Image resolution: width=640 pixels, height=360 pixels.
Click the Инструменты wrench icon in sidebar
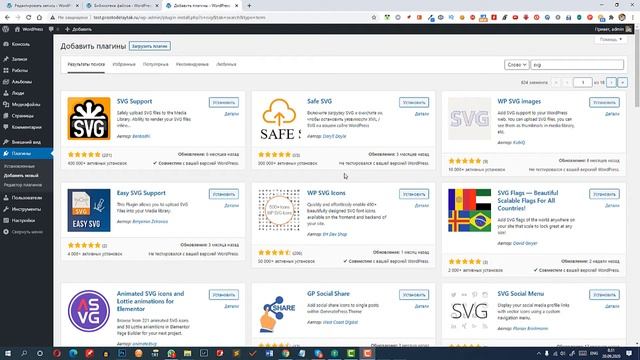6,209
